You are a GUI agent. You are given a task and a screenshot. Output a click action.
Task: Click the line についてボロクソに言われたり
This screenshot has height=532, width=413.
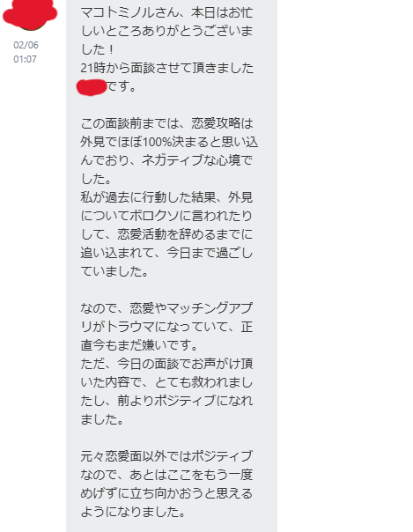point(166,216)
